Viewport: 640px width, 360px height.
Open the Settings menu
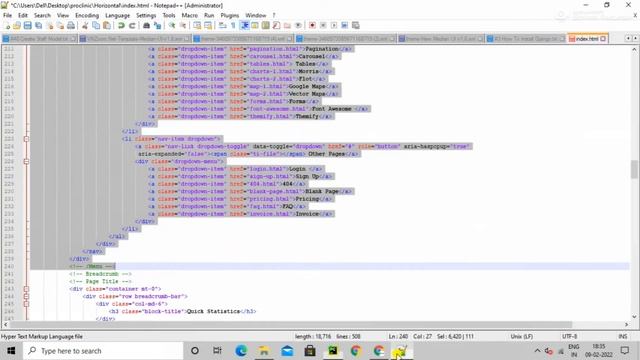(x=146, y=16)
